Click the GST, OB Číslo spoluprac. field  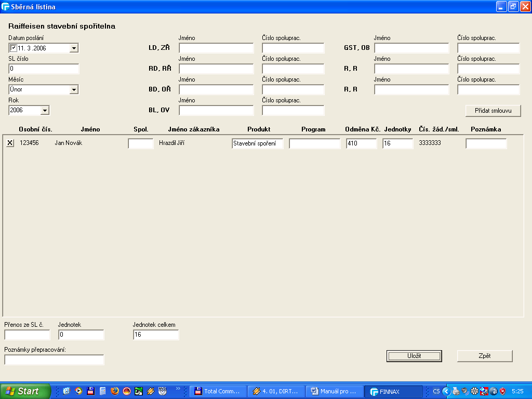488,48
